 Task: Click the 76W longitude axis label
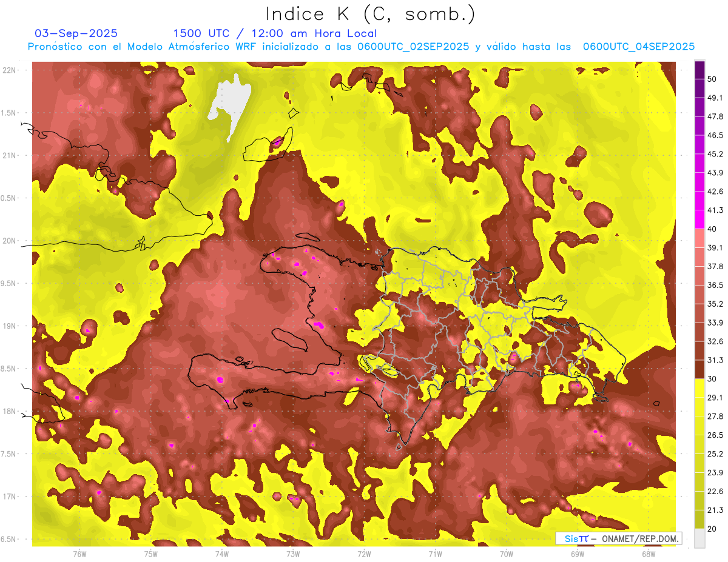[79, 554]
